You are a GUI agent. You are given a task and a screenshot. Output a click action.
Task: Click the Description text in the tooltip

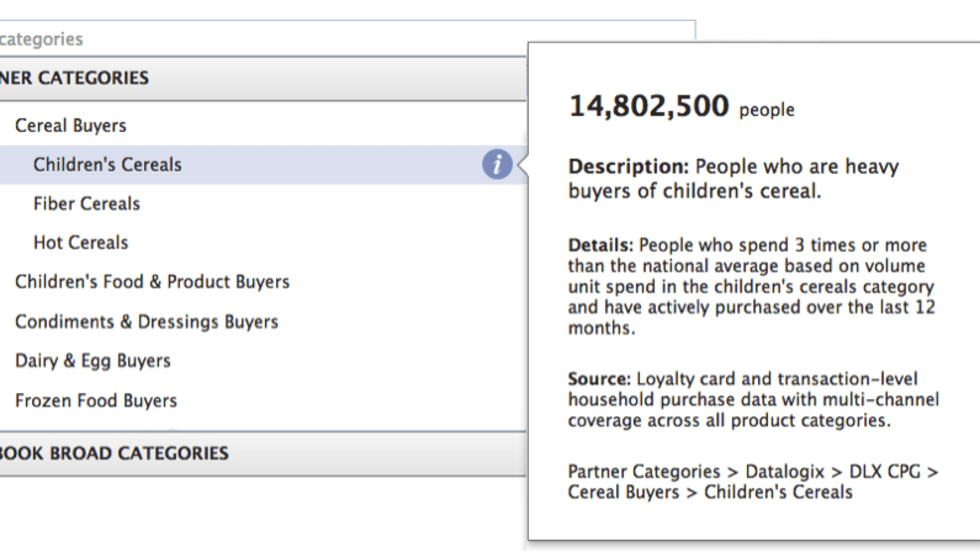733,178
